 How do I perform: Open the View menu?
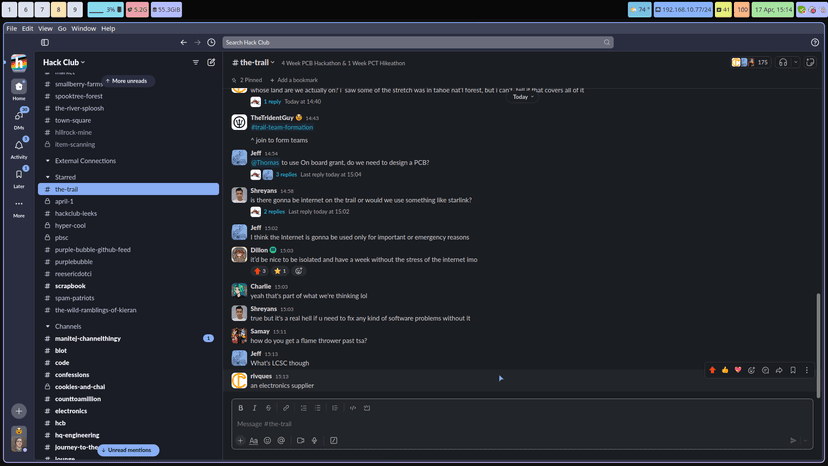click(45, 28)
